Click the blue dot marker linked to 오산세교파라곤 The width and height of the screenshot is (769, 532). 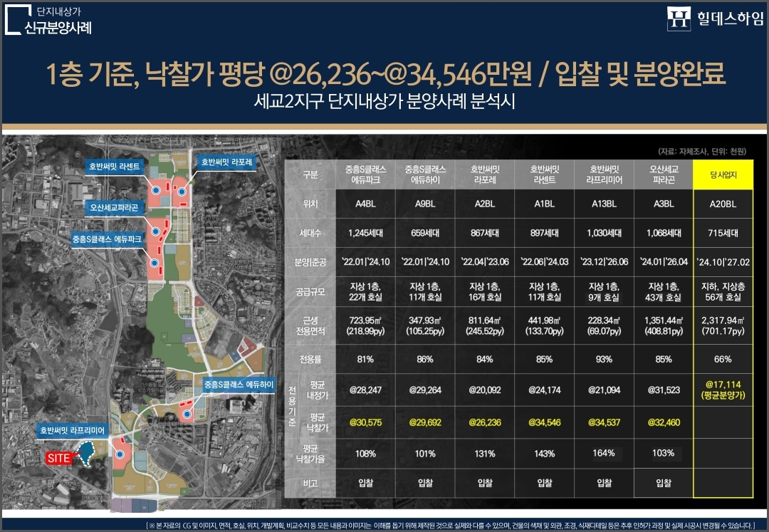coord(157,231)
